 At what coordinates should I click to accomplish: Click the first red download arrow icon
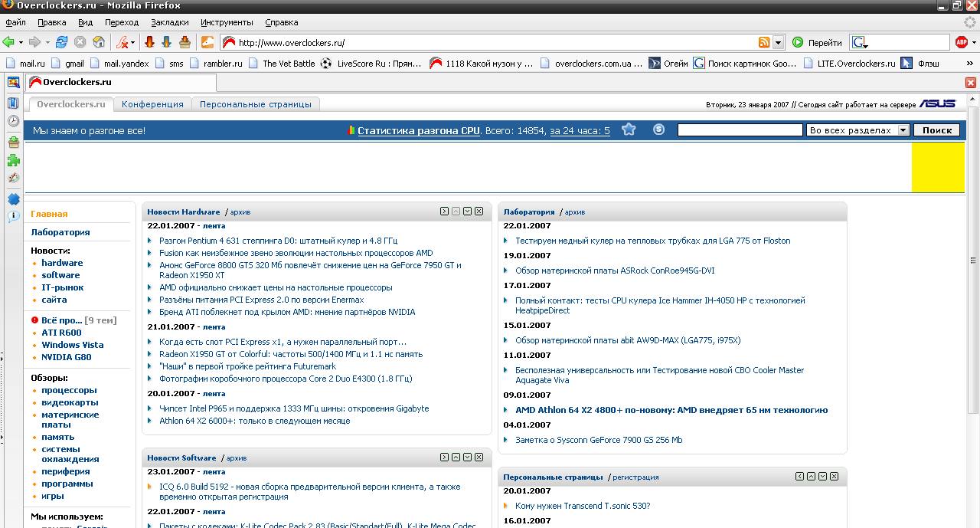coord(149,42)
